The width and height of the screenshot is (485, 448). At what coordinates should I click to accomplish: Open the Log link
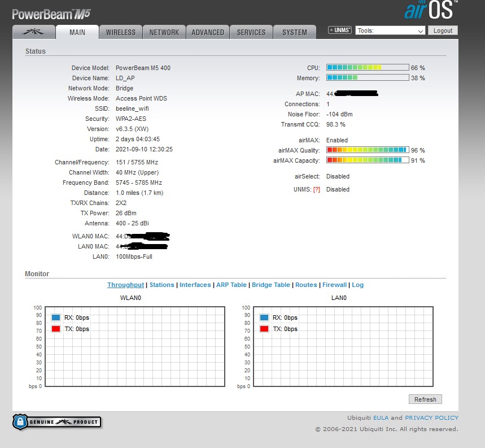click(x=357, y=285)
